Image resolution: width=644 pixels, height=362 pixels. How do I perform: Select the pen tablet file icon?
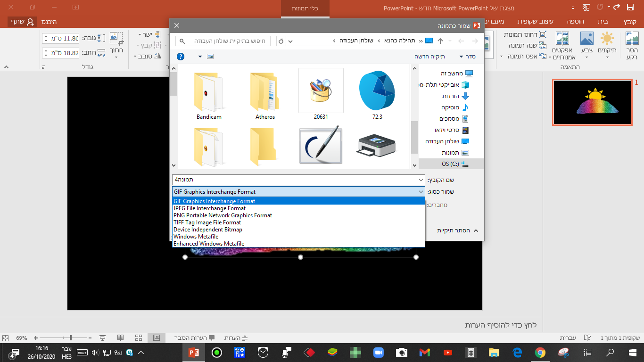point(321,146)
